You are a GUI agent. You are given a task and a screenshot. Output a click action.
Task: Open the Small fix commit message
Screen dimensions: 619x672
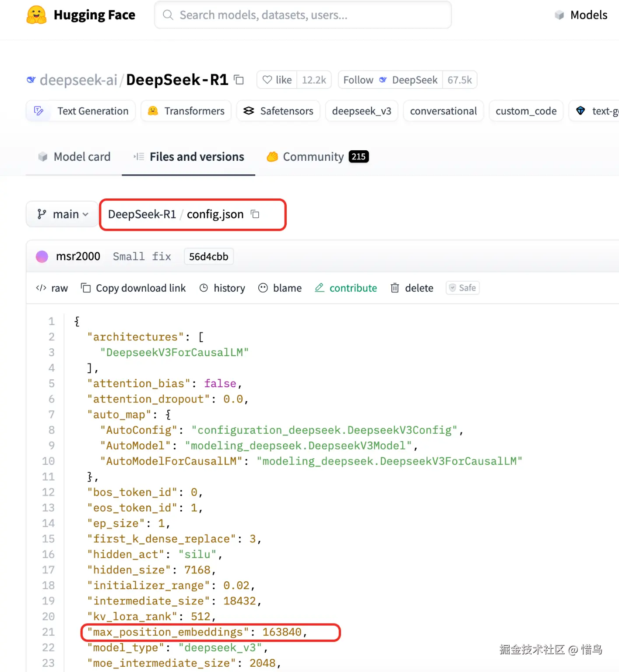point(142,256)
